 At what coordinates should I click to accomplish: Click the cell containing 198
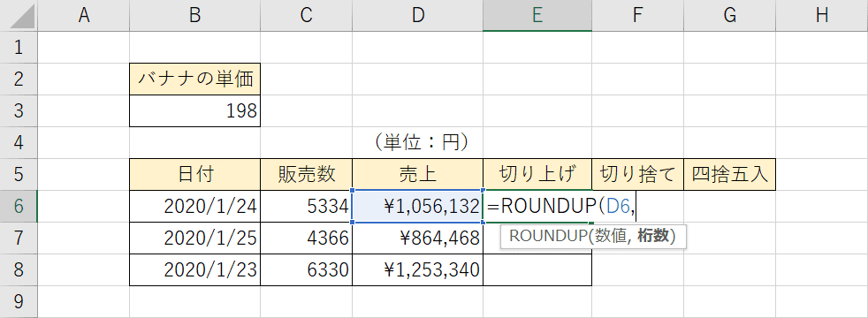pos(194,110)
